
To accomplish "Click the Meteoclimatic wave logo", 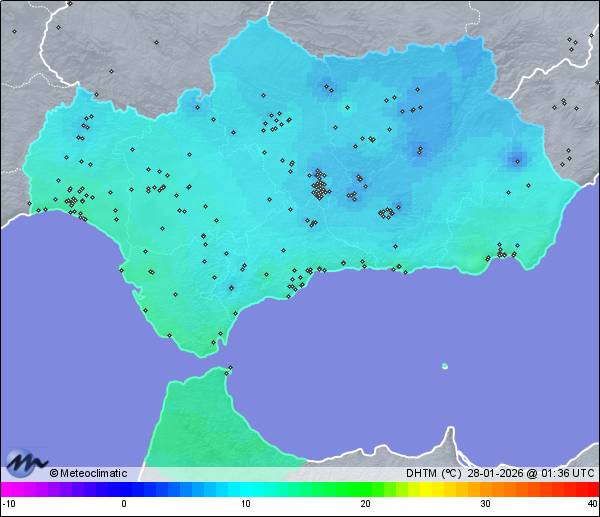I will tap(26, 464).
